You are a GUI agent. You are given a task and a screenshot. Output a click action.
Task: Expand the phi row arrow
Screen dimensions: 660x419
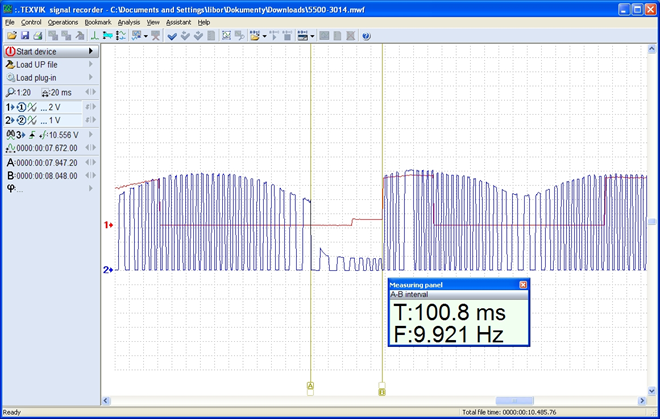pyautogui.click(x=90, y=188)
